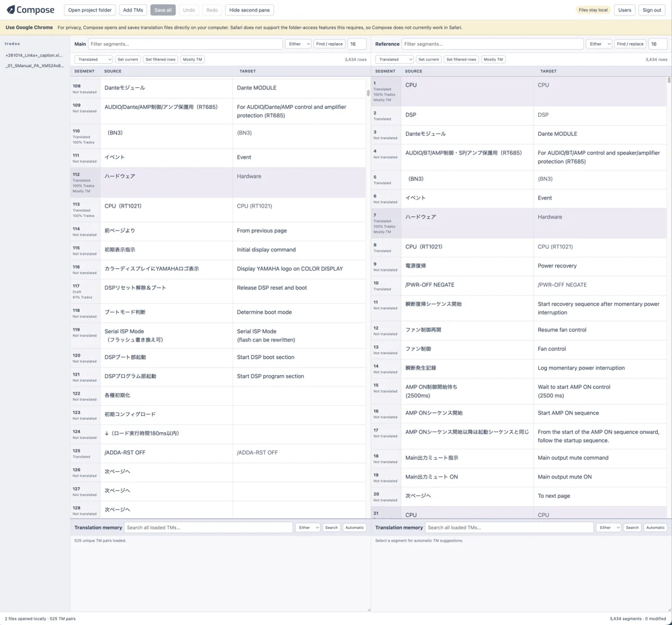Open the Either dropdown in Main filter

pos(299,44)
